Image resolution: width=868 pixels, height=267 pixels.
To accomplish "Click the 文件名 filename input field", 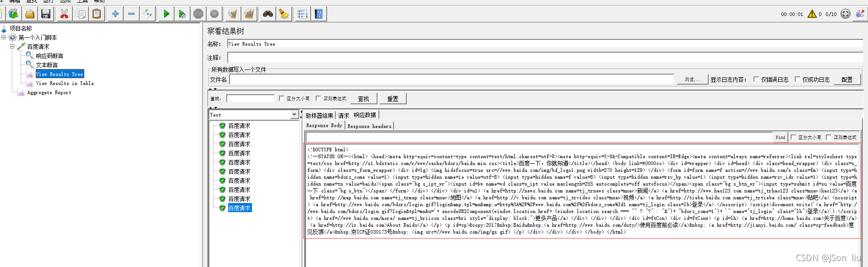I will point(452,80).
